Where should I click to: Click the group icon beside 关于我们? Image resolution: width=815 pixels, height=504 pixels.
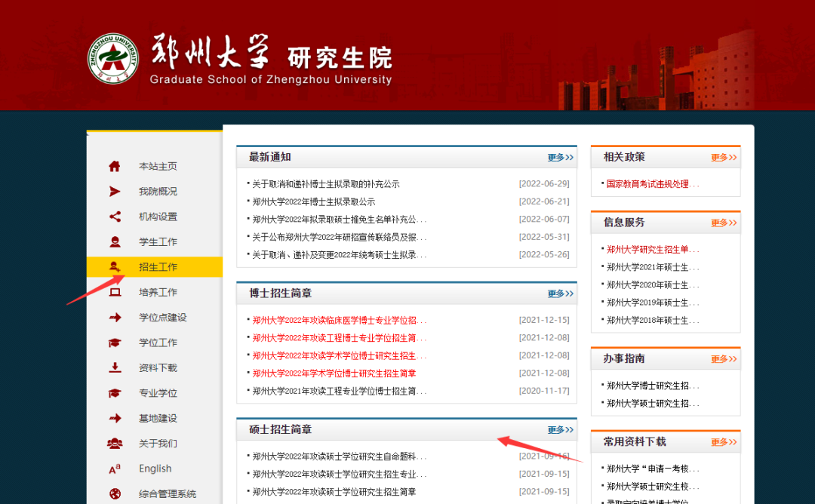coord(115,443)
